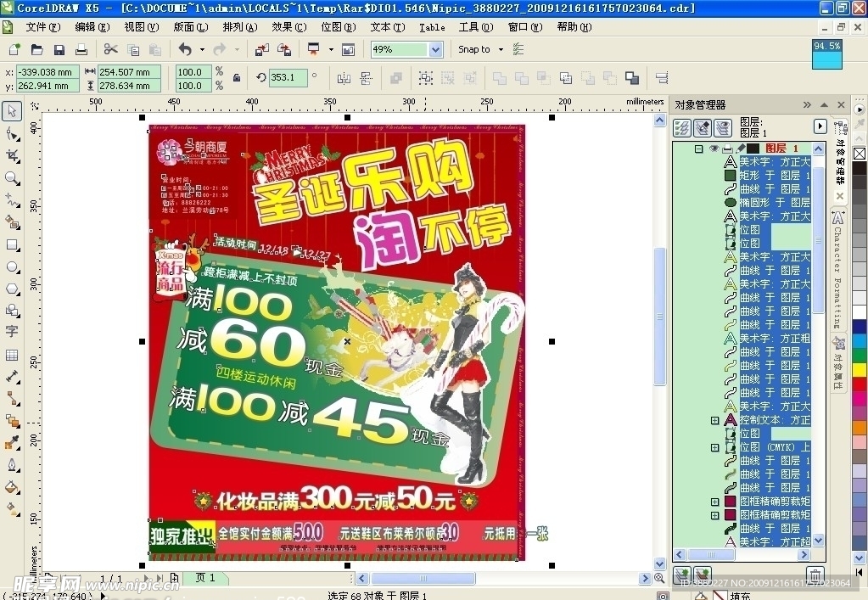This screenshot has height=600, width=868.
Task: Toggle Show Object Properties in Object Manager
Action: click(x=682, y=128)
